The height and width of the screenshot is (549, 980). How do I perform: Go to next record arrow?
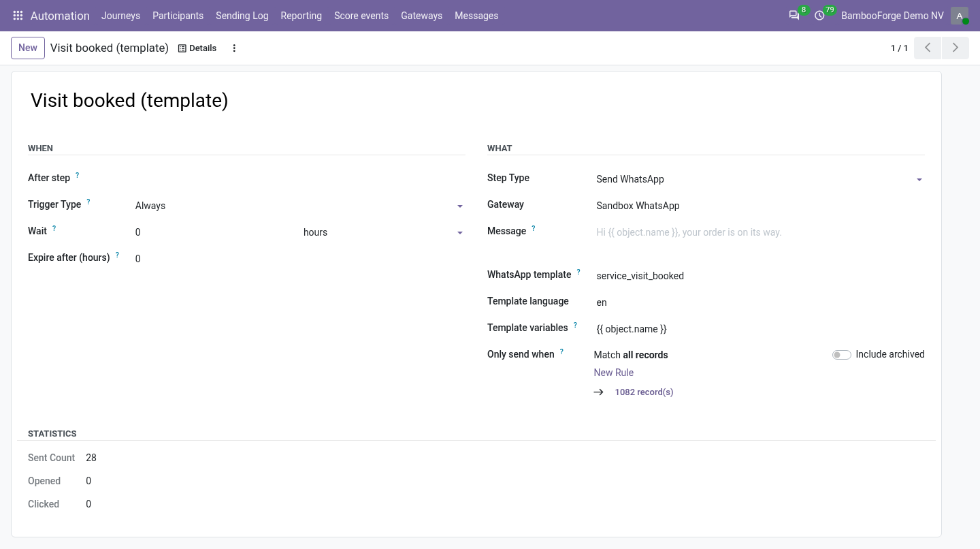pos(955,48)
